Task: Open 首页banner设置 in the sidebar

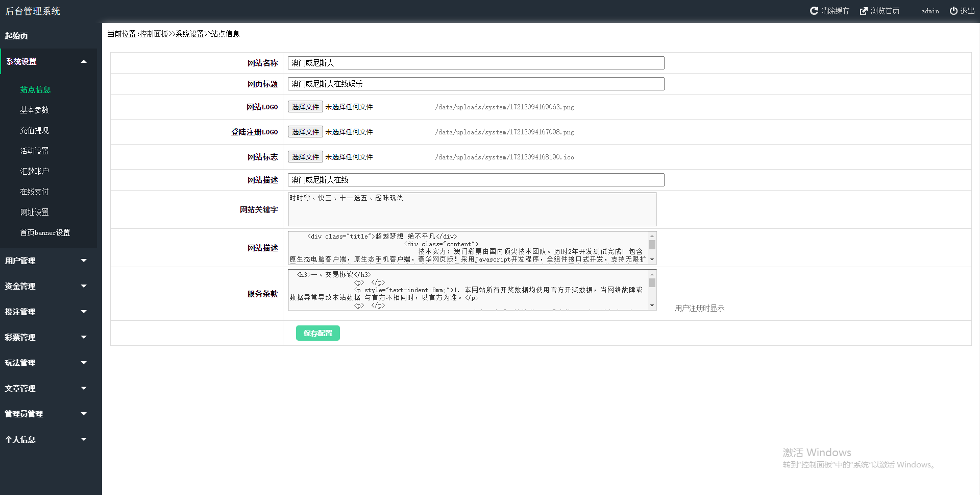Action: point(45,232)
